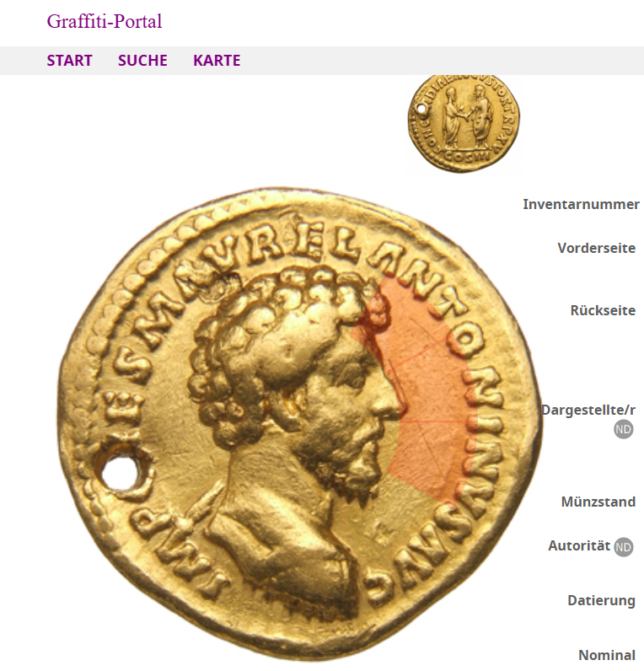Go to the START menu item
Image resolution: width=644 pixels, height=671 pixels.
pos(69,61)
